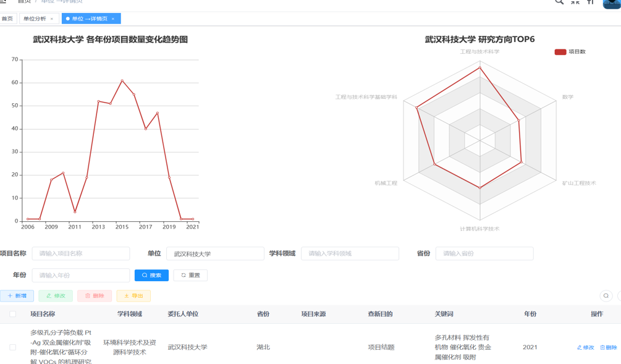Click the red 删除 toolbar button
This screenshot has width=621, height=364.
[x=95, y=296]
